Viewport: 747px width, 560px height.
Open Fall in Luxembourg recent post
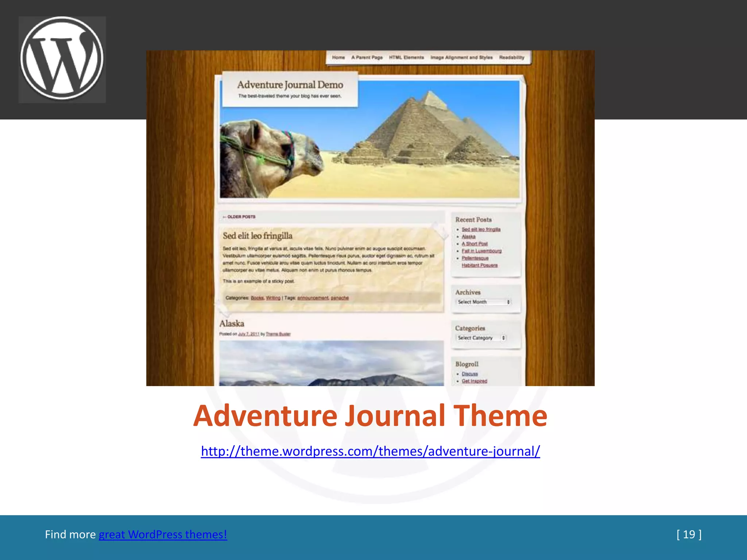point(481,251)
